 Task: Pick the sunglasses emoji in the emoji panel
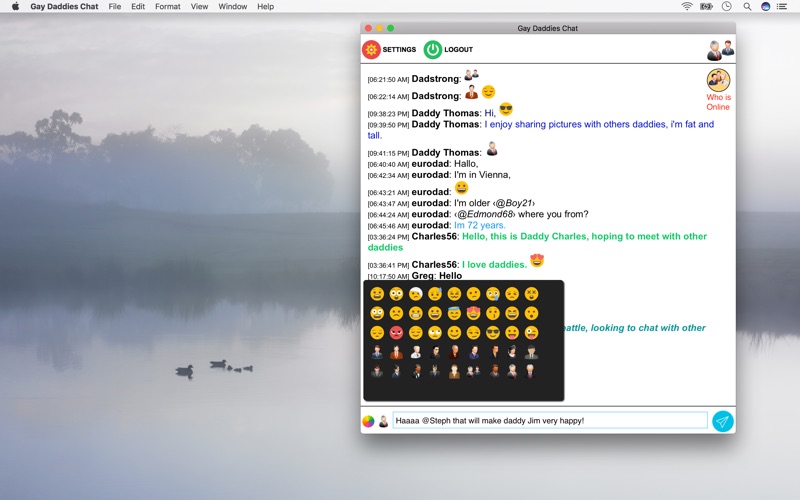[x=493, y=332]
